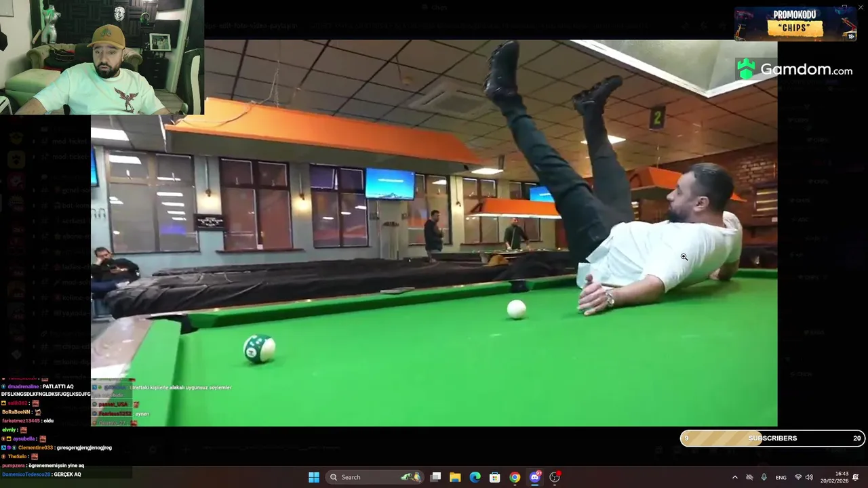Viewport: 868px width, 488px height.
Task: Show hidden system tray icons
Action: [x=734, y=477]
